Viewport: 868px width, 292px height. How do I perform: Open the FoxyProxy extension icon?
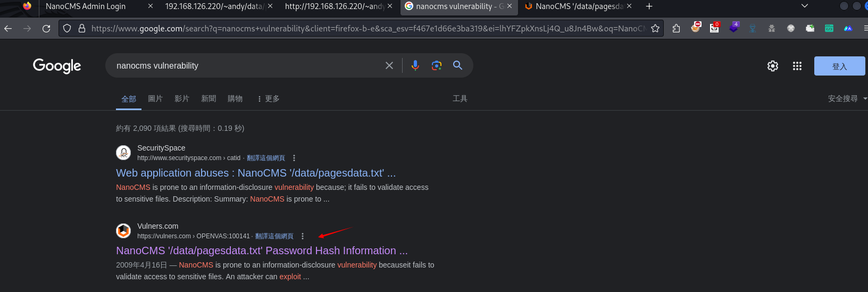pos(695,28)
